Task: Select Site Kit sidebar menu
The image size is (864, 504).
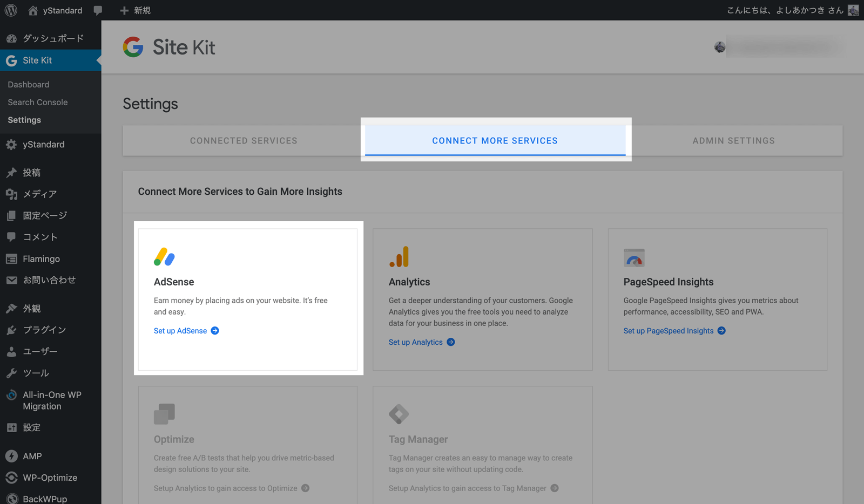Action: pos(51,60)
